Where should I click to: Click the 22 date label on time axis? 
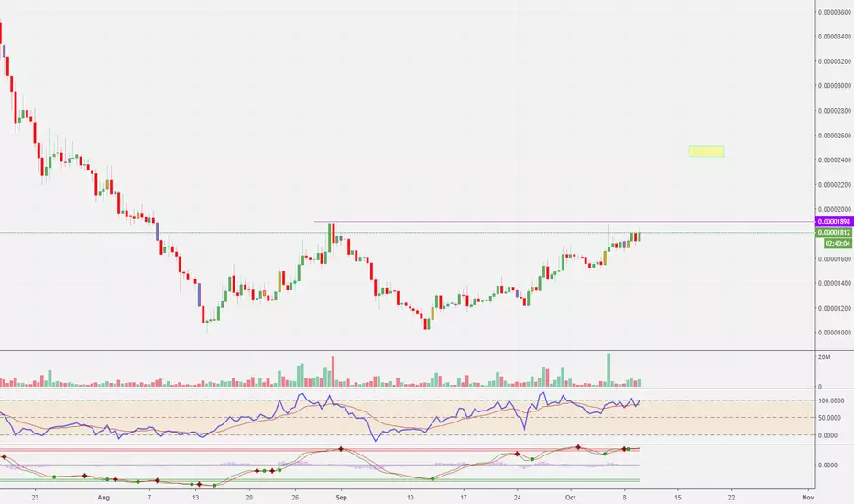click(731, 498)
